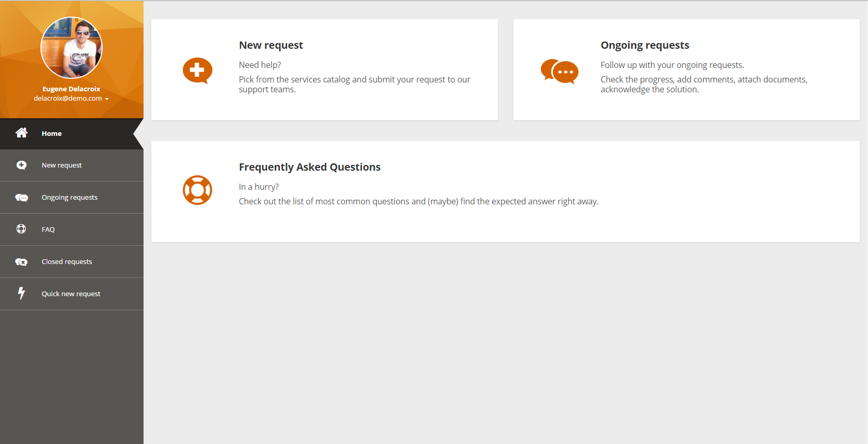Screen dimensions: 868x444
Task: Click the Quick new request lightning icon
Action: click(21, 293)
